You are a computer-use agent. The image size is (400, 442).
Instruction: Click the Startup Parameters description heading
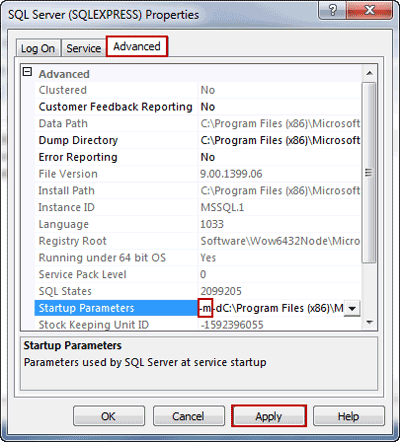pyautogui.click(x=72, y=346)
